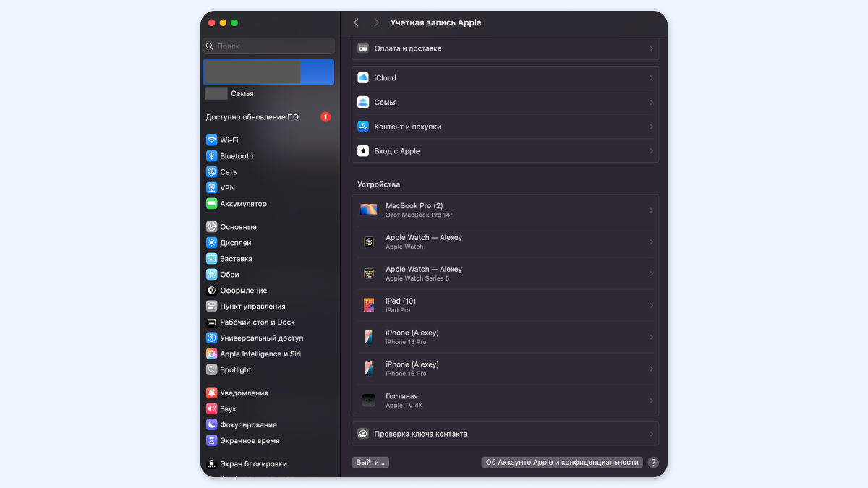This screenshot has height=488, width=868.
Task: Select the highlighted Apple account row in sidebar
Action: (x=269, y=72)
